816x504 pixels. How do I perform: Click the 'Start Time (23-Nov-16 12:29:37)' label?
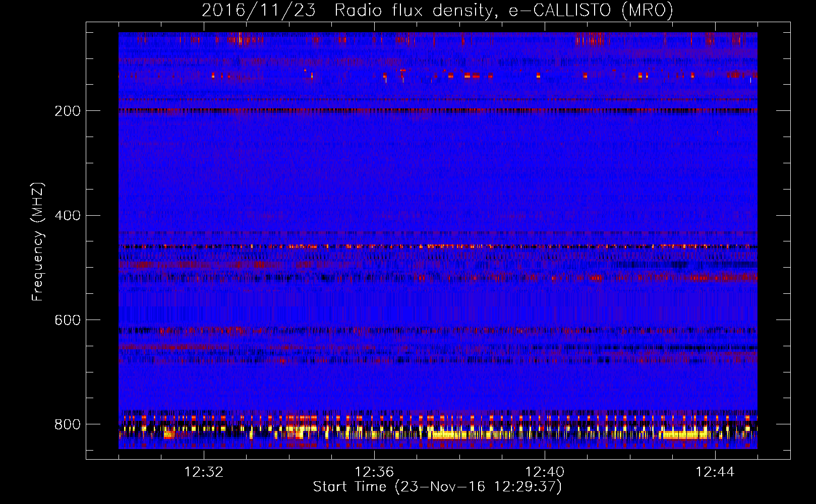(437, 487)
